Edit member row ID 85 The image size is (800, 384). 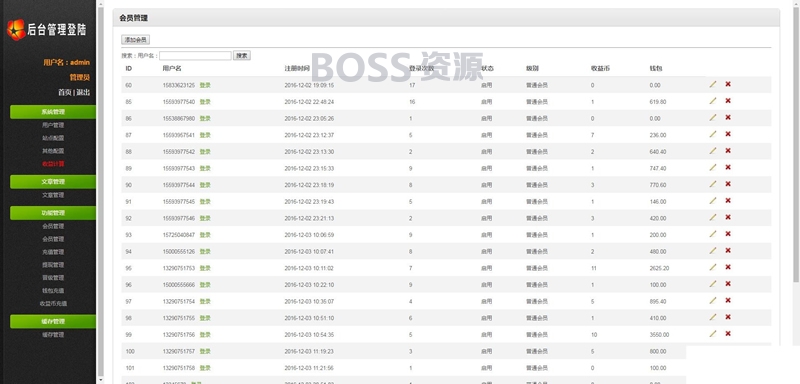pyautogui.click(x=713, y=101)
